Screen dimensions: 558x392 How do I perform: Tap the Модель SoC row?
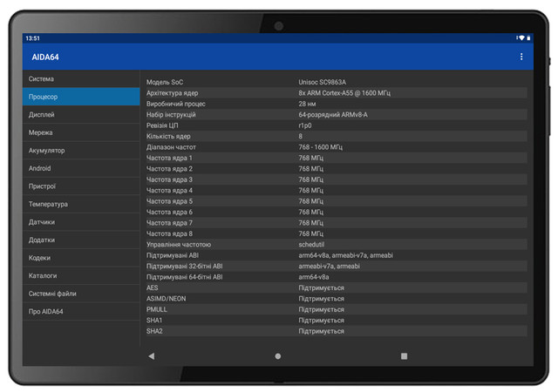point(336,82)
